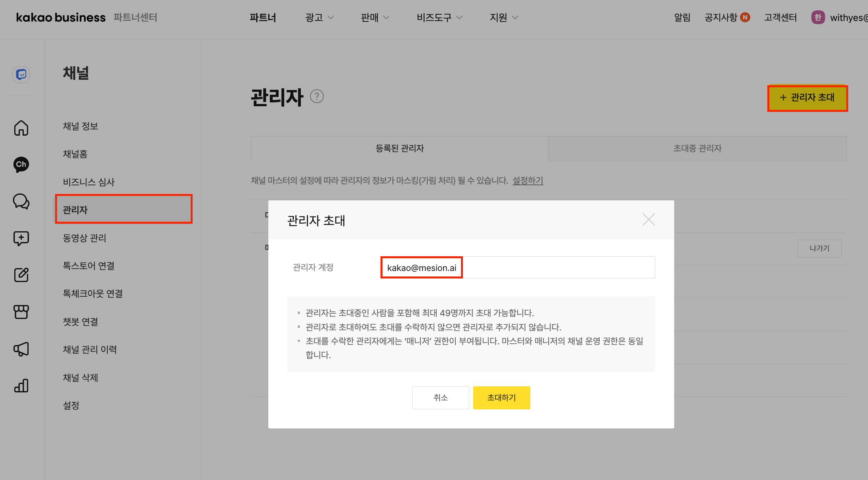Click the 나가기 leave button

819,248
